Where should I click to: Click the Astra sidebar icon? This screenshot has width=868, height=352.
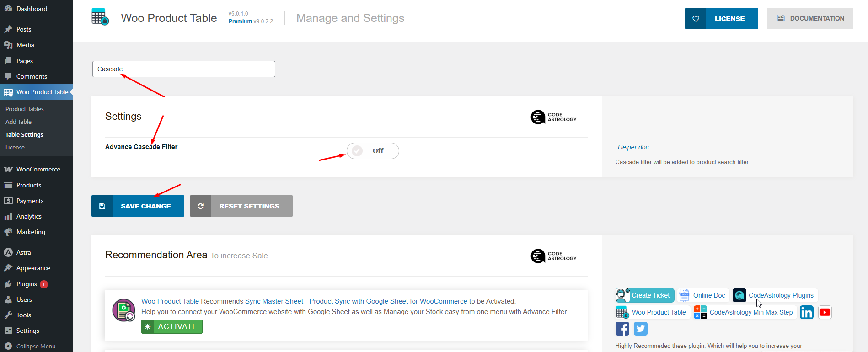pyautogui.click(x=8, y=252)
